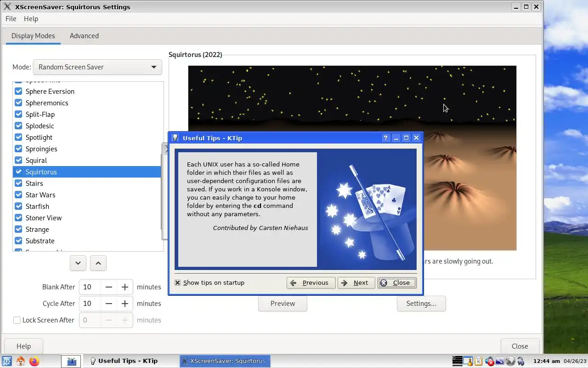The width and height of the screenshot is (588, 368).
Task: Click the KTip help question mark button
Action: click(x=386, y=138)
